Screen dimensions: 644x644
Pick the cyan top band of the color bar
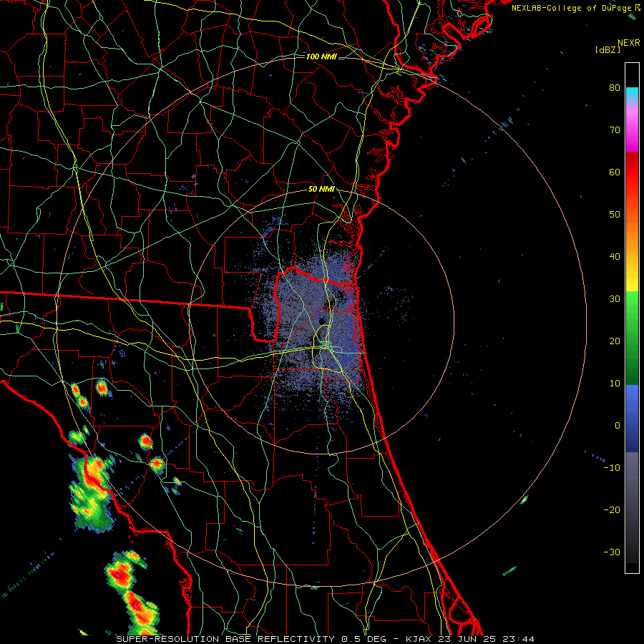632,94
